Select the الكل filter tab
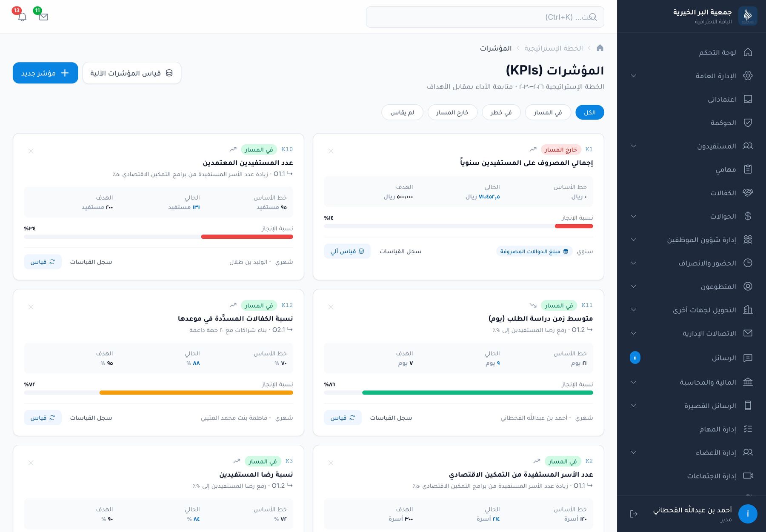 590,112
